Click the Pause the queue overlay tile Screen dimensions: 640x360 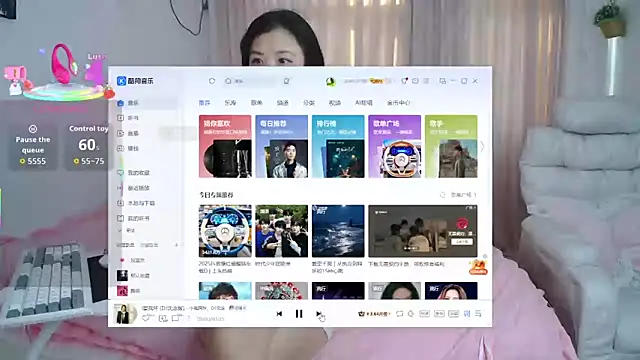33,146
